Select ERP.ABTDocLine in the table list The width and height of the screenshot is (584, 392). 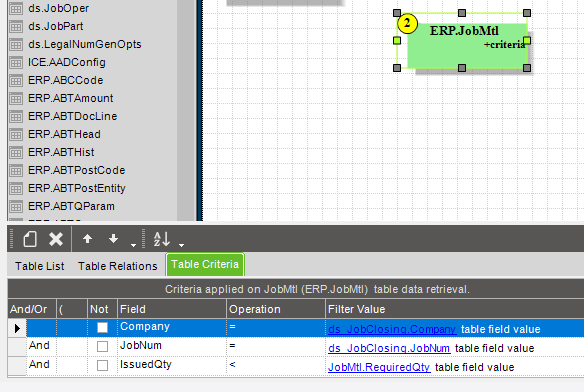[x=73, y=116]
